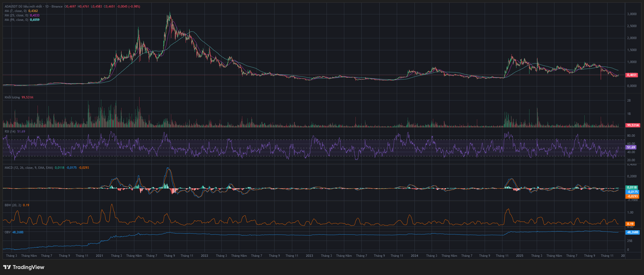Click the blue -0,0175 MACD axis label
Viewport: 644px width, 275px height.
coord(632,192)
